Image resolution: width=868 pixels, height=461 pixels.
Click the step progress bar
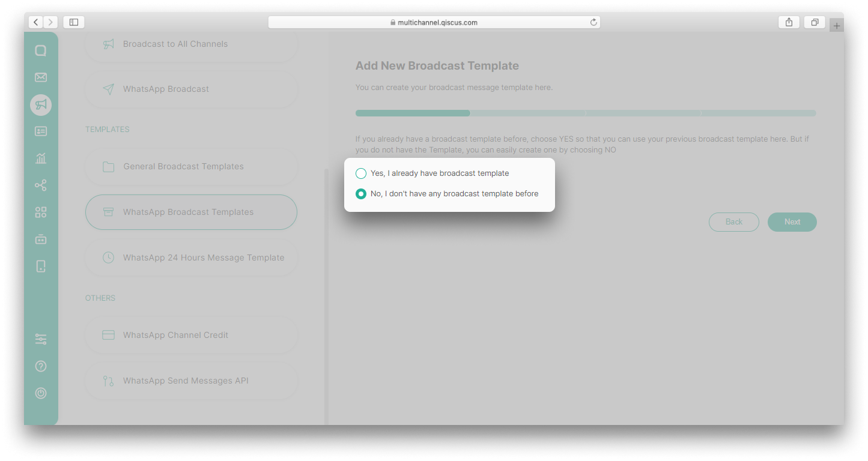click(586, 113)
